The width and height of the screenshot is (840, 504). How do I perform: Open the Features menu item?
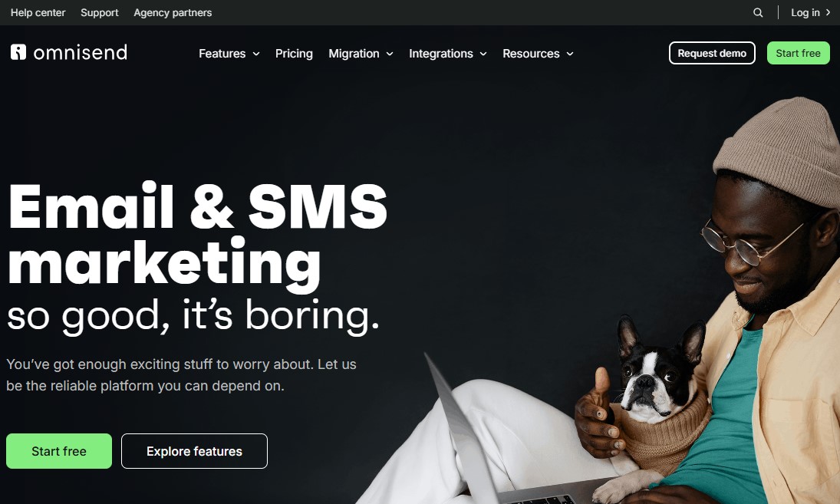(x=222, y=54)
